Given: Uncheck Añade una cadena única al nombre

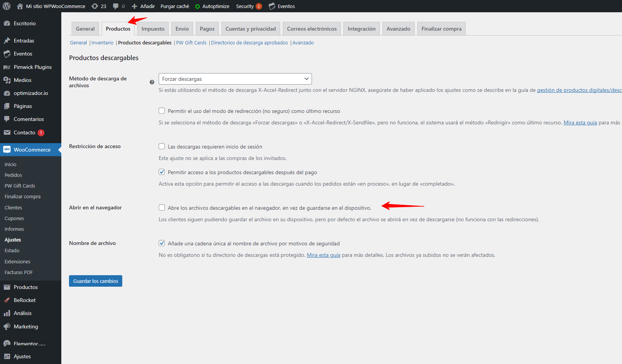Looking at the screenshot, I should (x=162, y=243).
